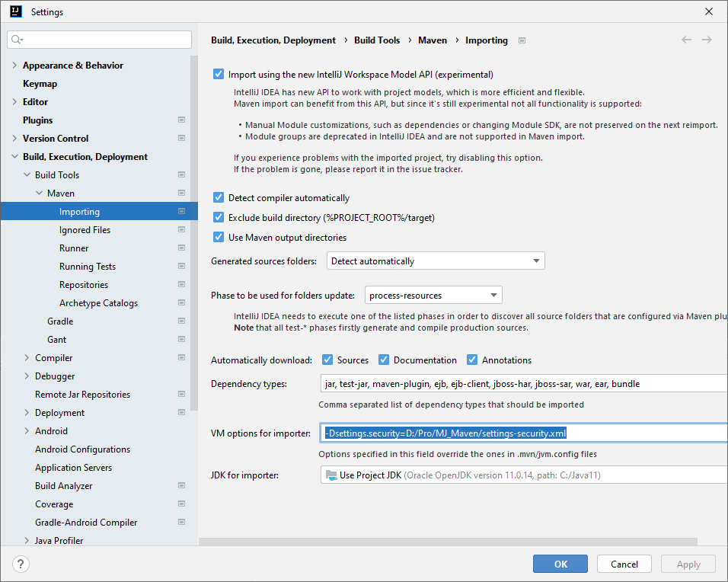This screenshot has width=728, height=582.
Task: Click project-level icon next to Plugins
Action: pos(181,120)
